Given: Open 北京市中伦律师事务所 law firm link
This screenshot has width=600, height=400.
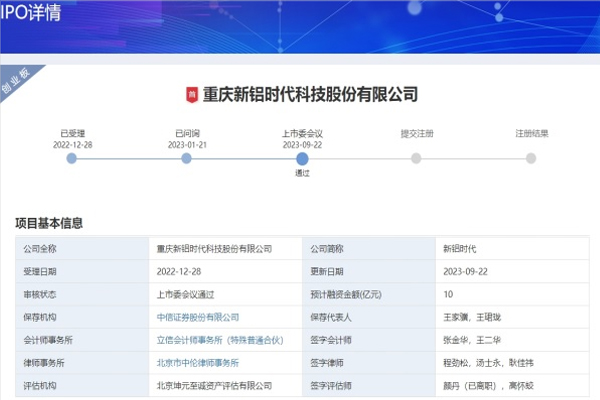Looking at the screenshot, I should [x=198, y=363].
